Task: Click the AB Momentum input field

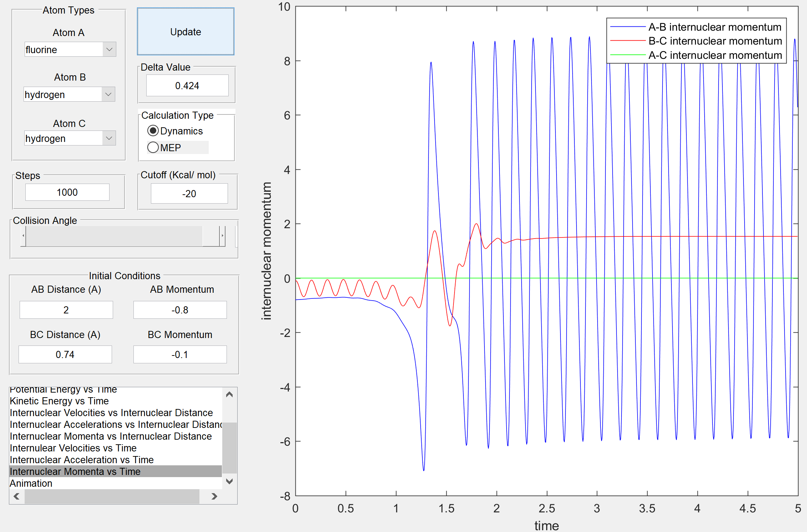Action: [x=180, y=310]
